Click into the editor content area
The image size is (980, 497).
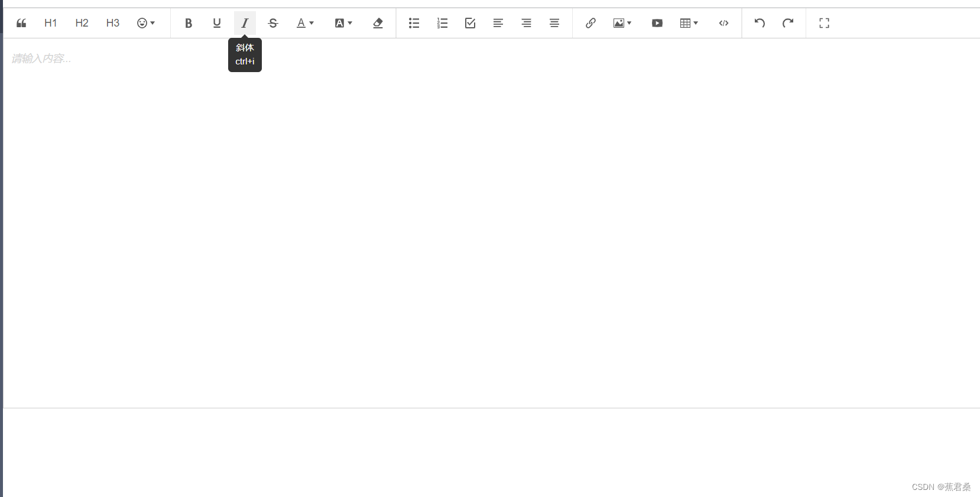491,223
